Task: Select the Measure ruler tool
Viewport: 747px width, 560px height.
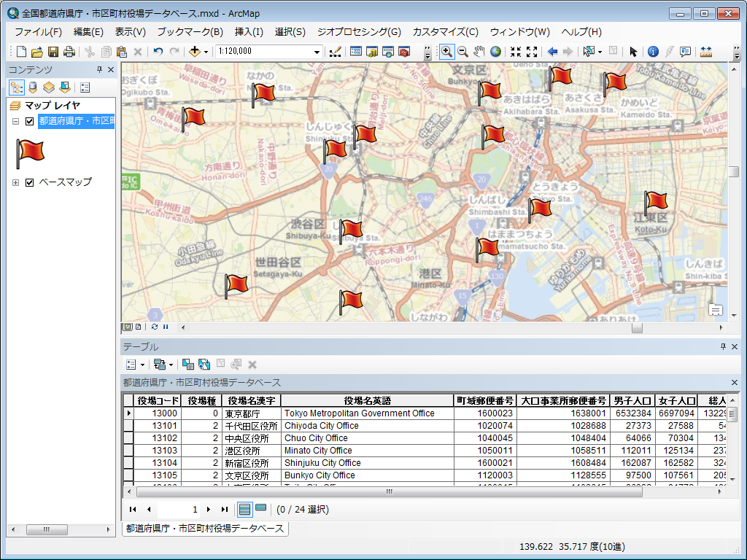Action: (706, 52)
